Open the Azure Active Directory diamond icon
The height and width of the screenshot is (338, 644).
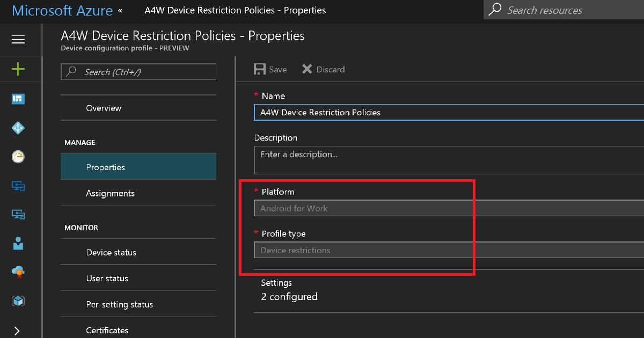pyautogui.click(x=18, y=128)
